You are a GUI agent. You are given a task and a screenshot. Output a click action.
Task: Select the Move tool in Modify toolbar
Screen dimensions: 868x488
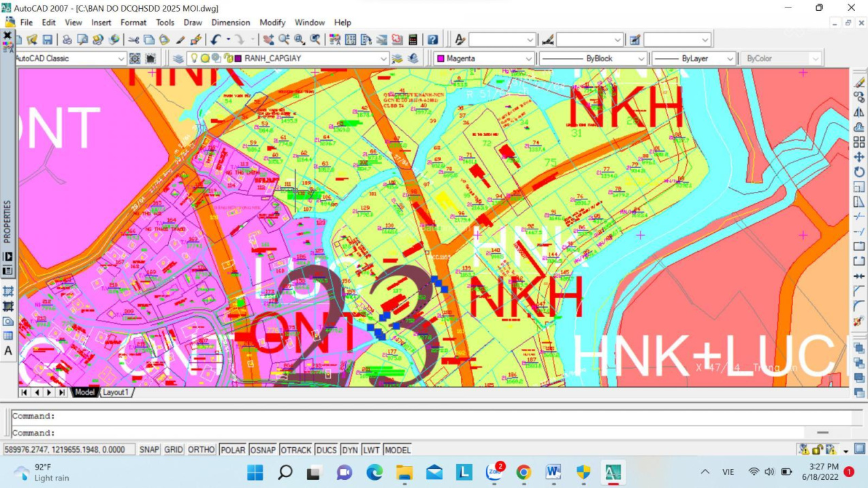859,157
